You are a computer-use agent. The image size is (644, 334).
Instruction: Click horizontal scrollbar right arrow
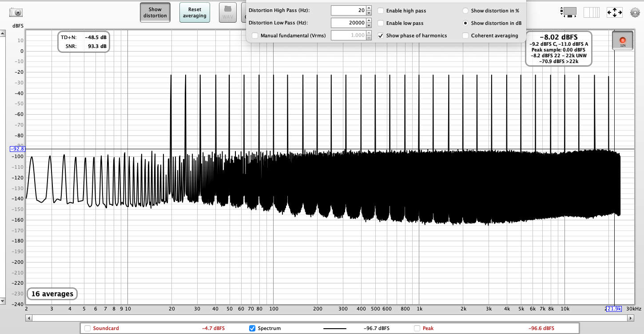(631, 318)
